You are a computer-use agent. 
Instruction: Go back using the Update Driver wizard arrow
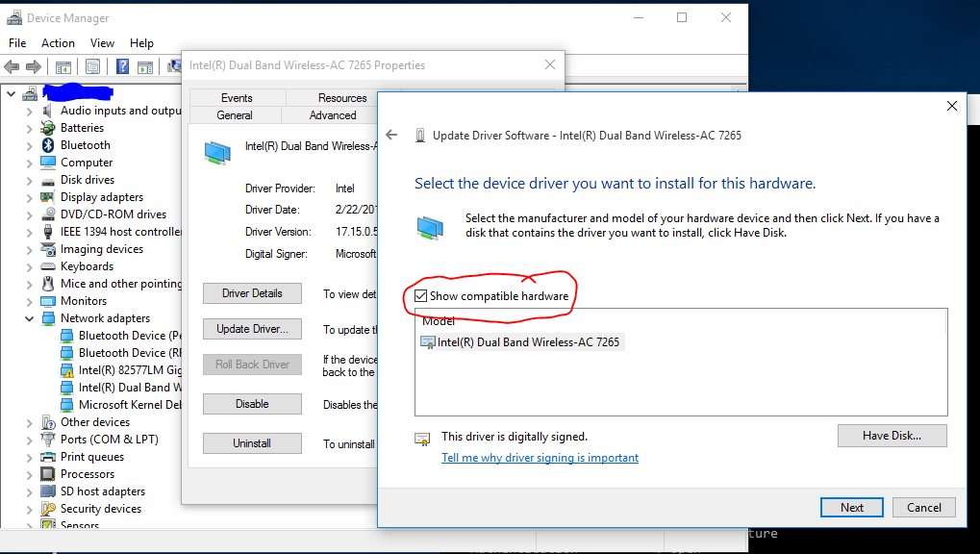391,135
